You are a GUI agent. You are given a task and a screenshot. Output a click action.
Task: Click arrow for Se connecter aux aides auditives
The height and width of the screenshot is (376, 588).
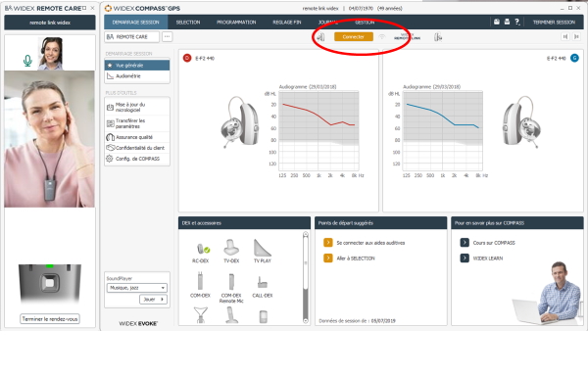(327, 243)
